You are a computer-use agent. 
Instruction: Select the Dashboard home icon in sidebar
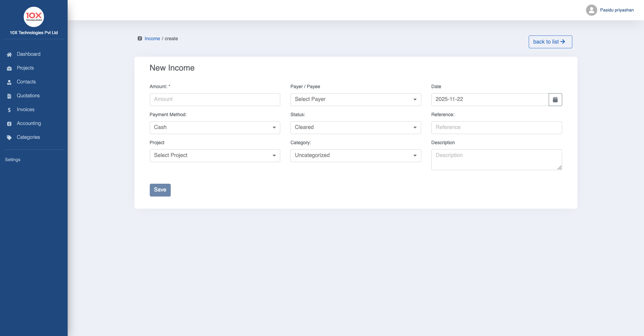[9, 54]
